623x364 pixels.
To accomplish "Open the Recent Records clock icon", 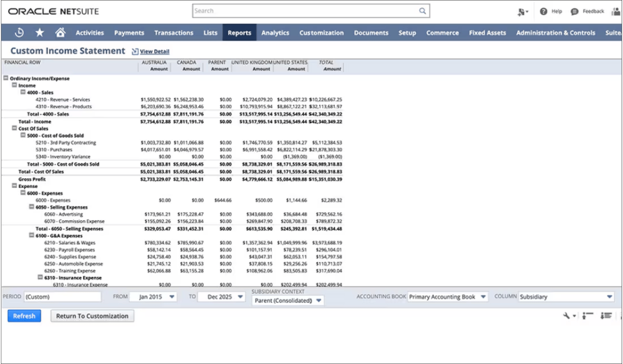I will tap(19, 32).
